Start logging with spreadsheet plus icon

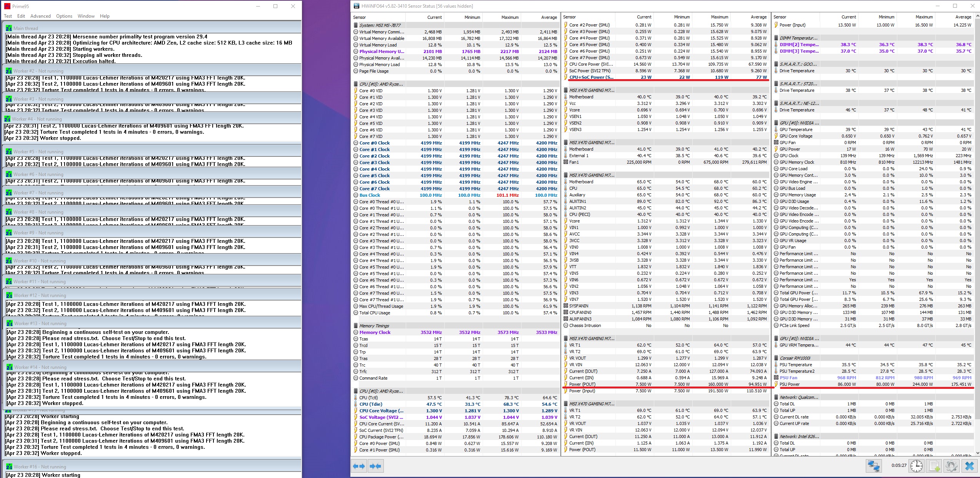coord(934,466)
